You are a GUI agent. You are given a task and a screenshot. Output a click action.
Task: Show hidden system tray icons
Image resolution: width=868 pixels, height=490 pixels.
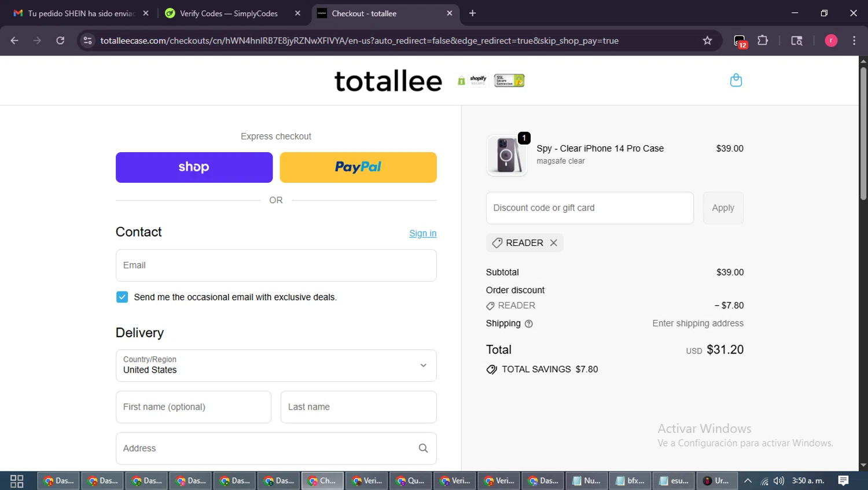748,481
